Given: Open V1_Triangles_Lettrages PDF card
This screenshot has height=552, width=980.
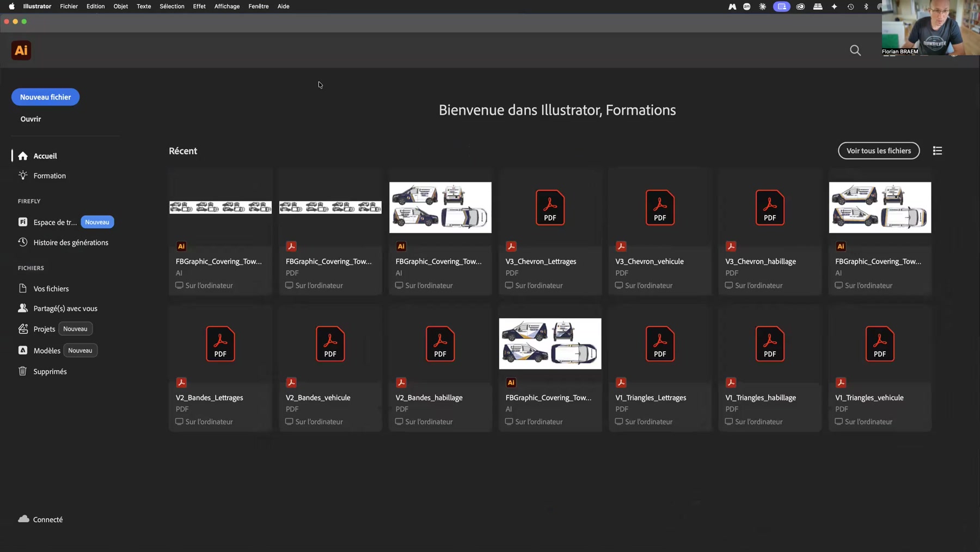Looking at the screenshot, I should coord(660,368).
